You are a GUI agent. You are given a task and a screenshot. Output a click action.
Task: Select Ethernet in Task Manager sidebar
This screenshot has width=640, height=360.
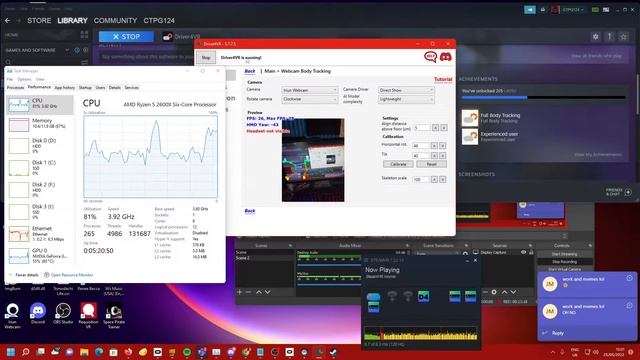40,234
